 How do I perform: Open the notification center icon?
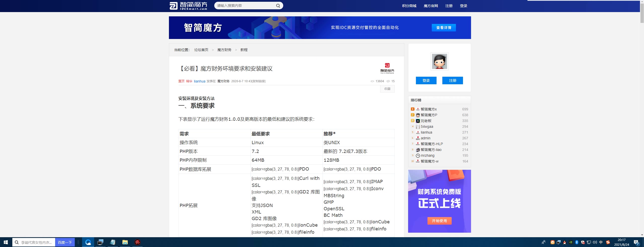(636, 242)
